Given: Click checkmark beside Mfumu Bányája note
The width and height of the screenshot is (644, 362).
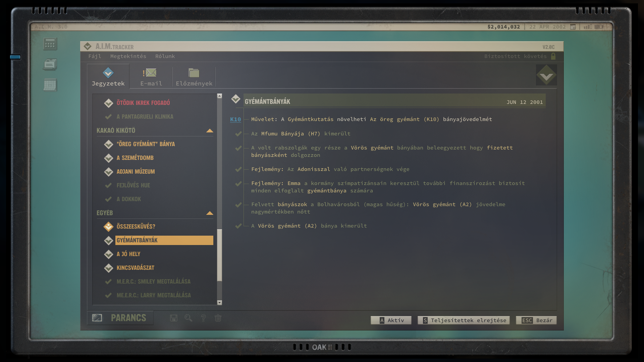Looking at the screenshot, I should (x=238, y=134).
